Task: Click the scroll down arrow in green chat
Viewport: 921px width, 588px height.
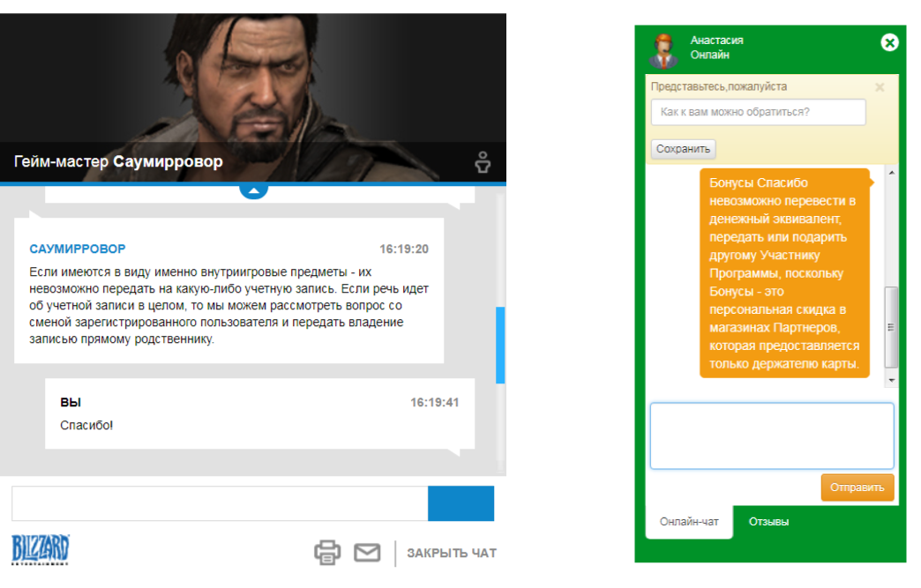Action: (x=892, y=380)
